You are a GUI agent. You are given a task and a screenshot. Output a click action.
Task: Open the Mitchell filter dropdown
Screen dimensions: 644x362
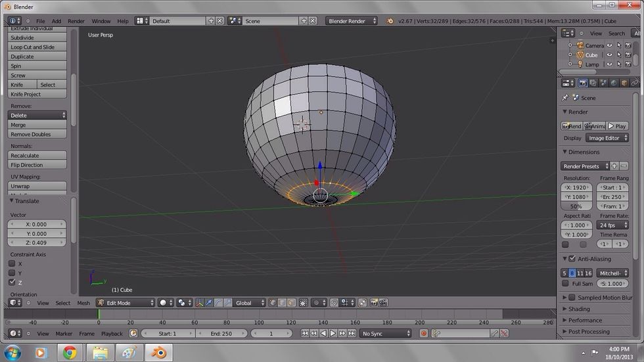612,273
